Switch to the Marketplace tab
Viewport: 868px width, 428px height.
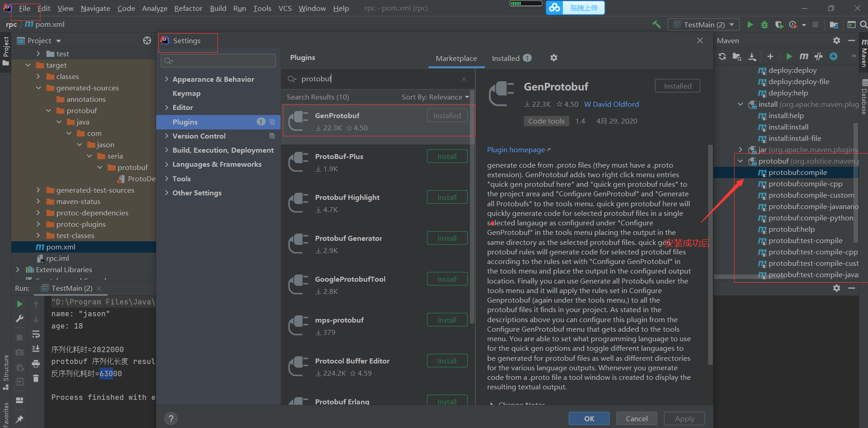point(456,58)
